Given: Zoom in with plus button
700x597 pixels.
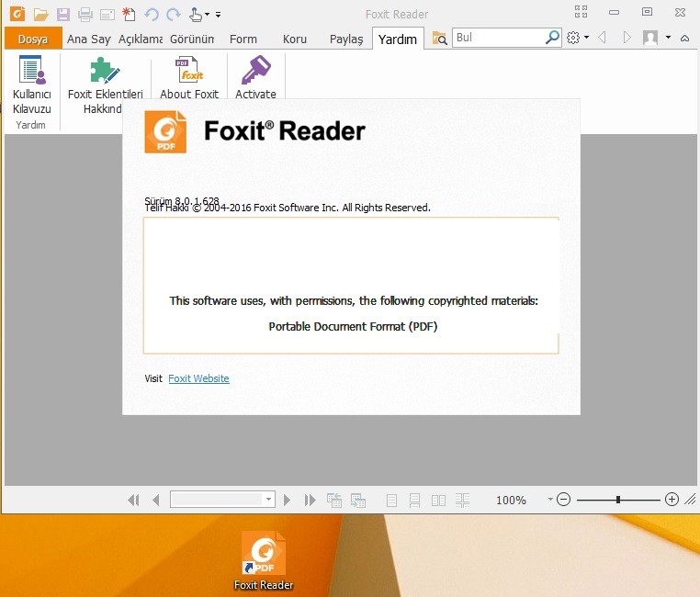Looking at the screenshot, I should [672, 500].
